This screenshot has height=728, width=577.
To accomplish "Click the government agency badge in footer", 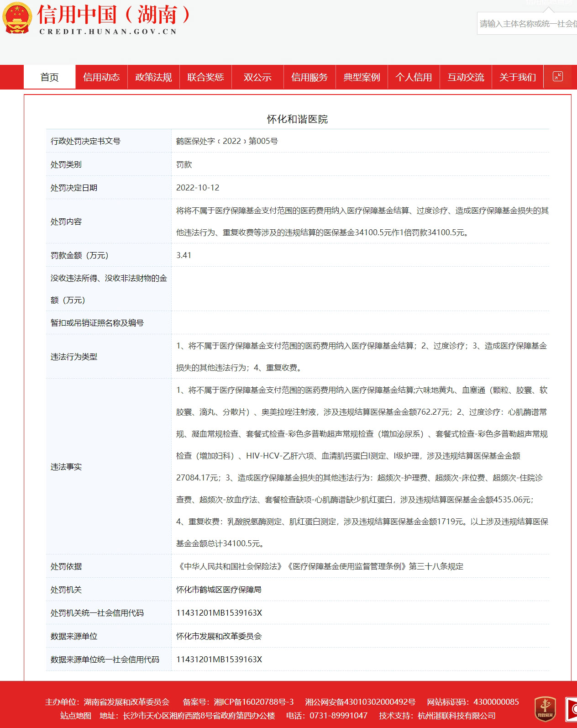I will click(x=545, y=708).
